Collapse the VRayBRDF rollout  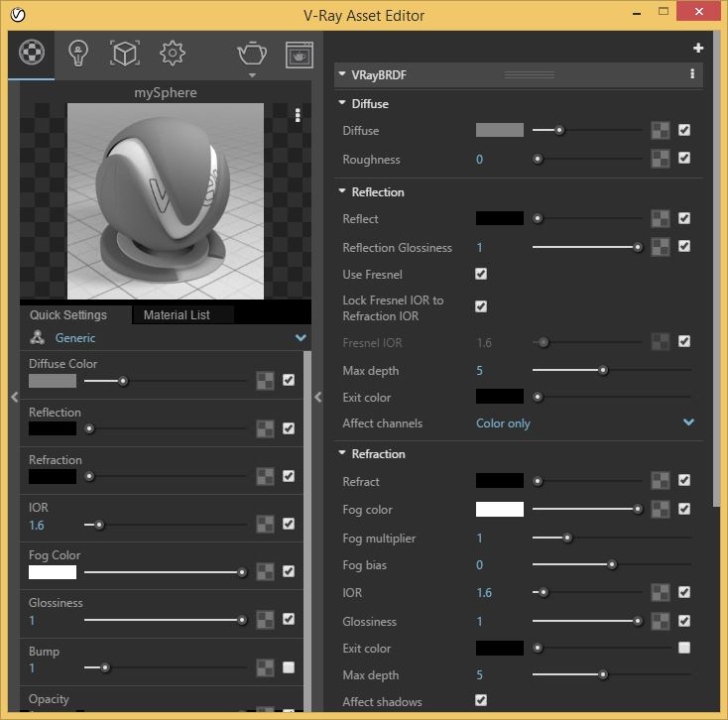342,73
